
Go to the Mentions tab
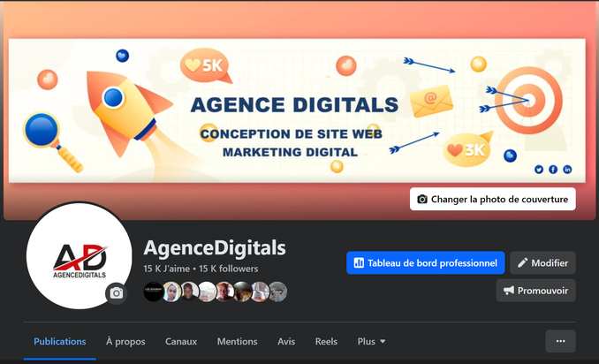click(x=238, y=341)
